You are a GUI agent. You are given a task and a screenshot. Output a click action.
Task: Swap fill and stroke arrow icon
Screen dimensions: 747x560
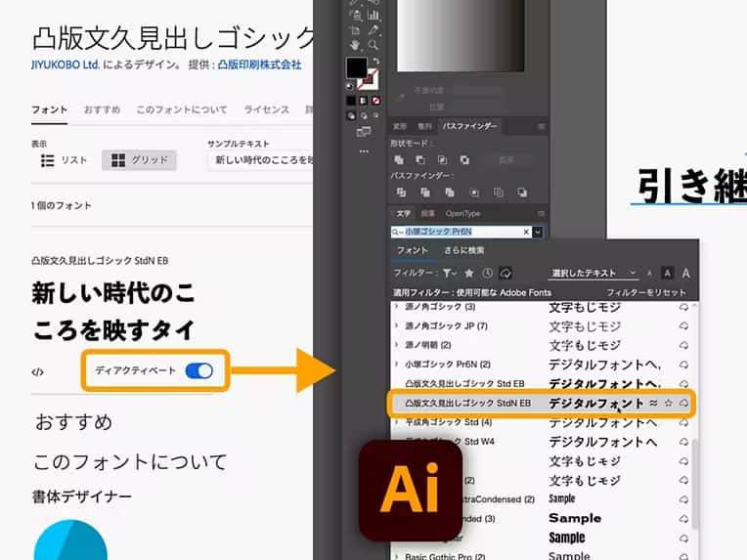(375, 61)
